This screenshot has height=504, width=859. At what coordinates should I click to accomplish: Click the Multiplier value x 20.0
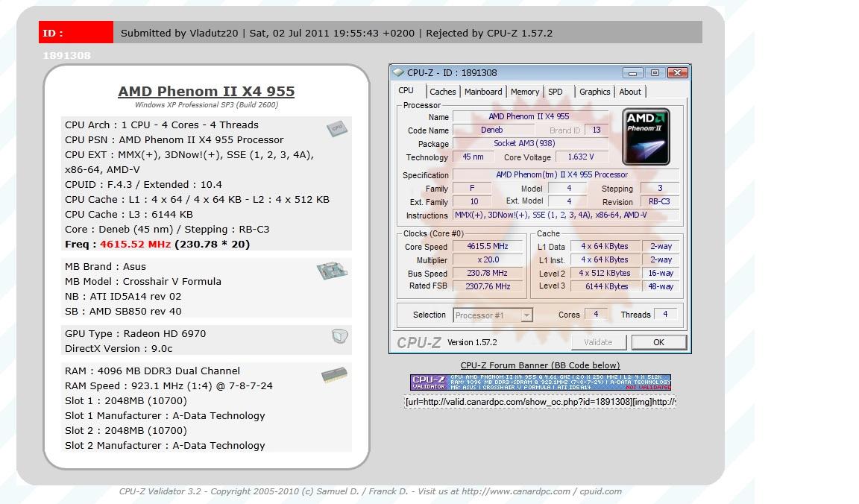click(x=488, y=260)
